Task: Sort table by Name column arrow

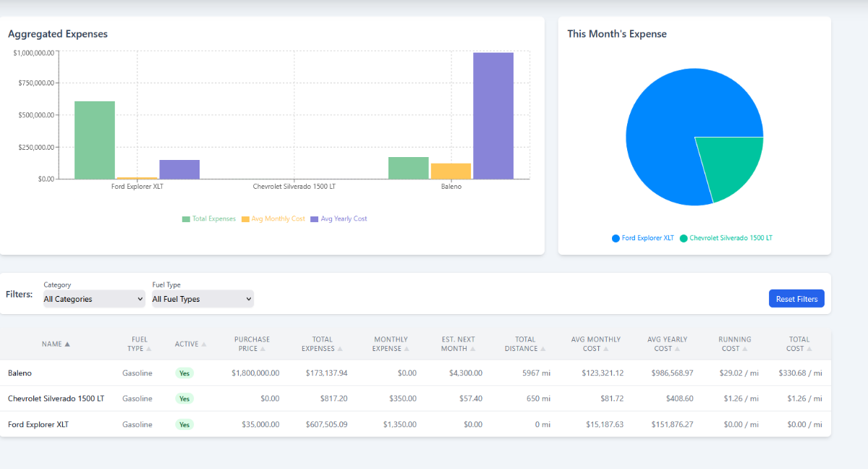Action: pos(67,345)
